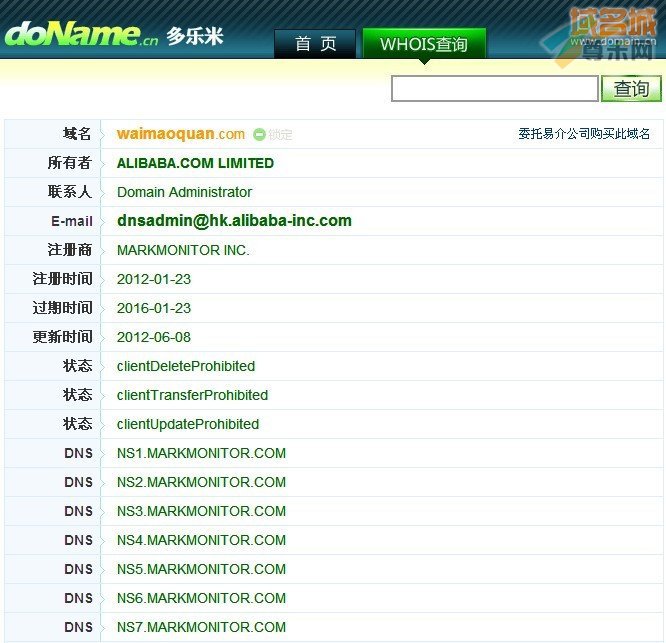The image size is (666, 643).
Task: Select update date 2012-06-08
Action: (x=154, y=337)
